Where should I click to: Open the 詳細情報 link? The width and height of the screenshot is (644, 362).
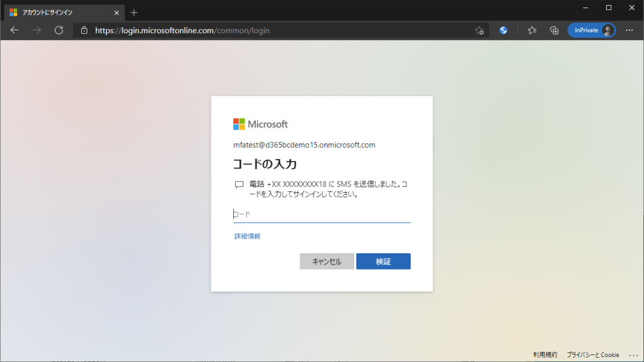click(x=247, y=236)
